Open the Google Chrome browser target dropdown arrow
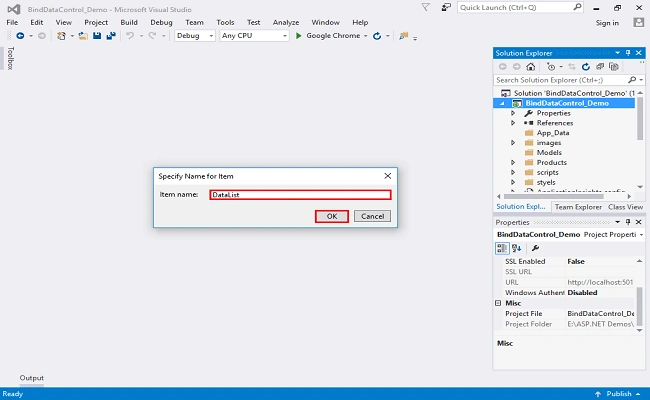This screenshot has width=650, height=400. [366, 36]
